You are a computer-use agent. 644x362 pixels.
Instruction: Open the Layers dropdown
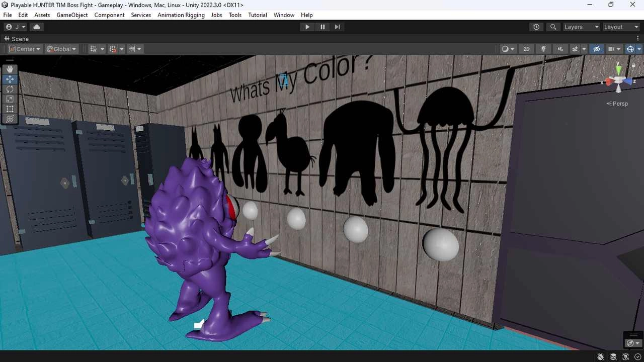[x=581, y=27]
